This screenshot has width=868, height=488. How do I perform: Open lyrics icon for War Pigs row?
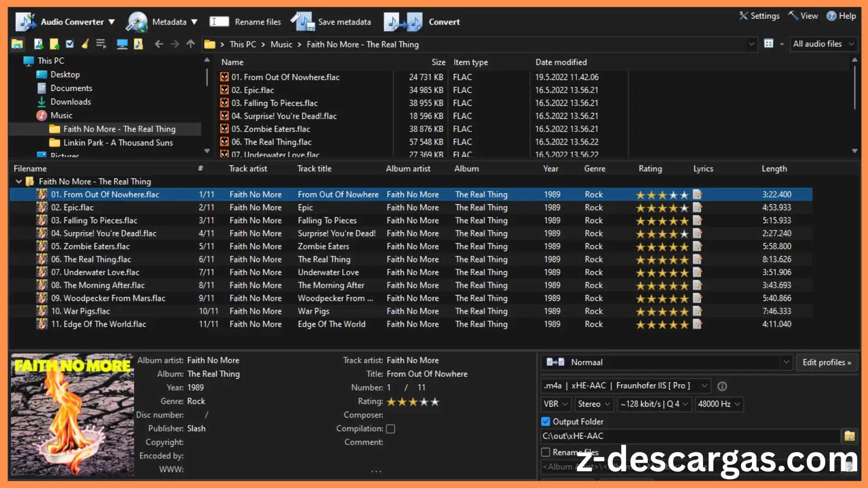pos(697,311)
